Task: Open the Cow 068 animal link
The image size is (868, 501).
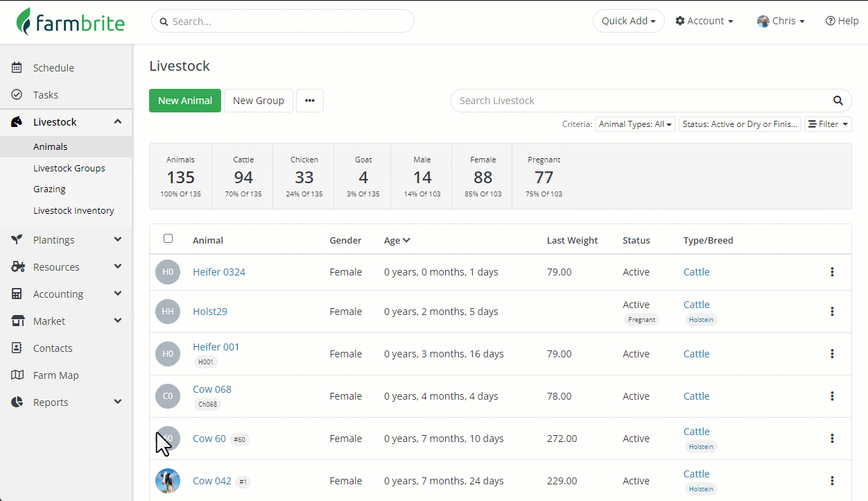Action: 212,389
